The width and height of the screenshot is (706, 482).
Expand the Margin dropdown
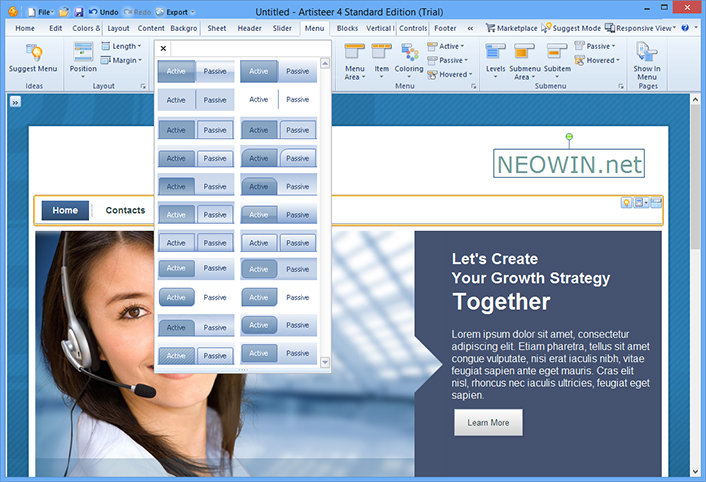(x=120, y=60)
